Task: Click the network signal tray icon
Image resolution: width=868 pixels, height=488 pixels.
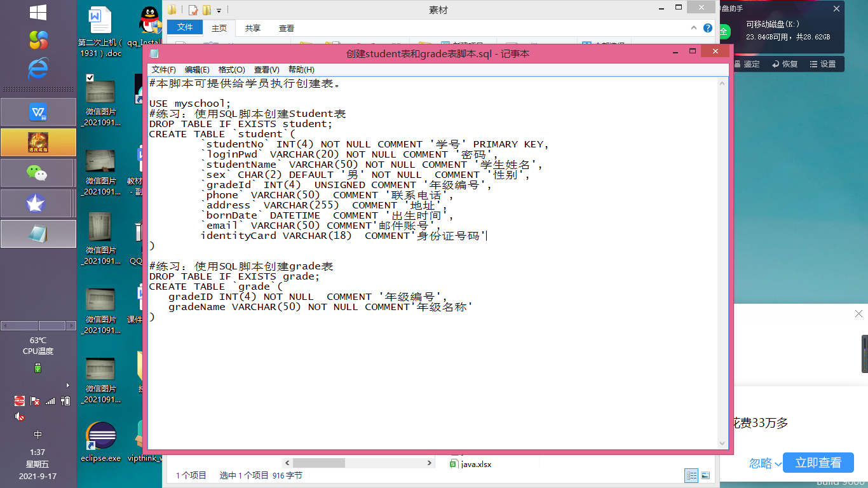Action: pos(50,401)
